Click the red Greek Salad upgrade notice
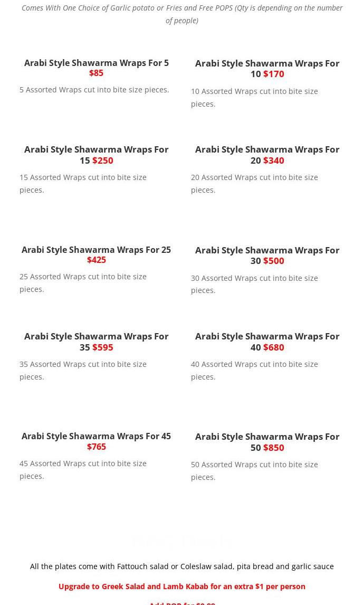The height and width of the screenshot is (605, 364). tap(181, 587)
